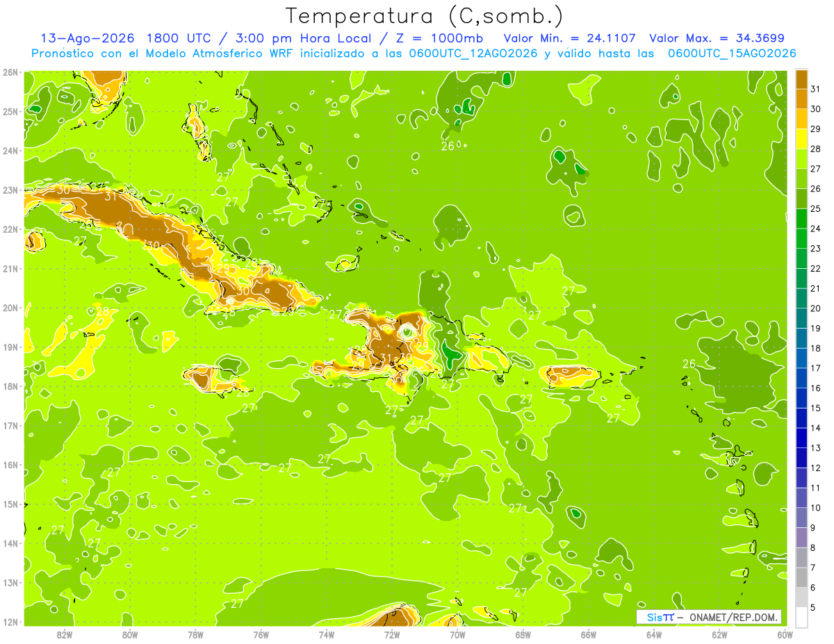Click latitude axis label '20N'

pos(10,308)
